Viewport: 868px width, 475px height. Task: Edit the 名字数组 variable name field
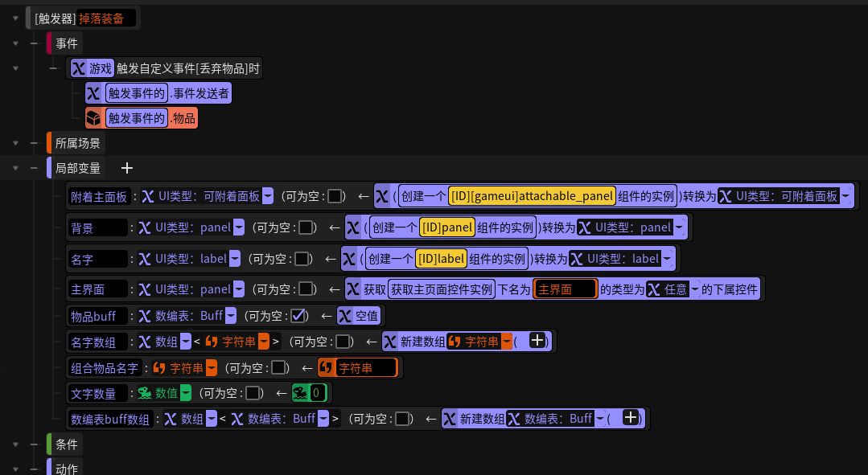(x=98, y=342)
